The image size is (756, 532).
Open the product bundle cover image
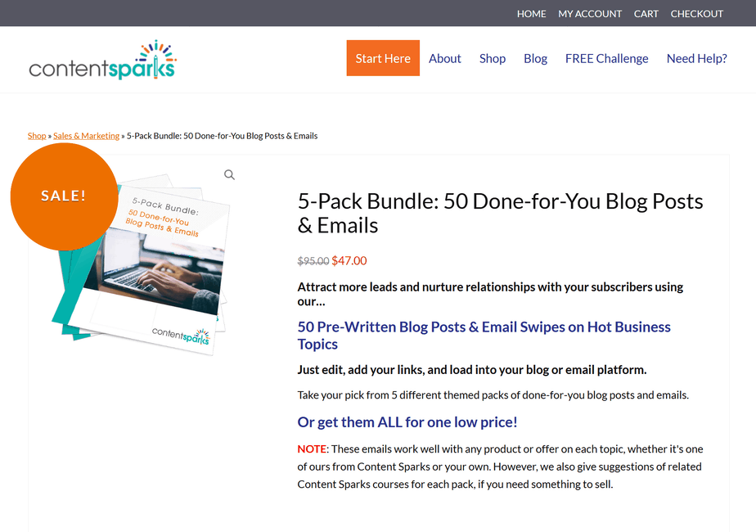pos(145,264)
